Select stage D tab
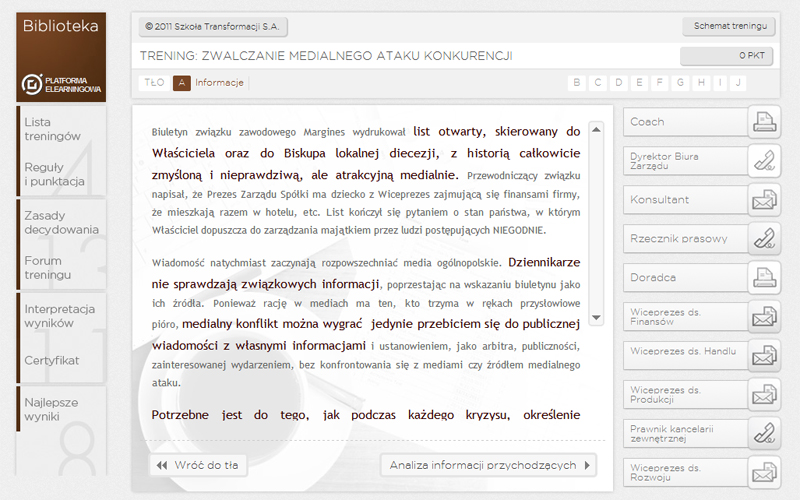 coord(618,83)
